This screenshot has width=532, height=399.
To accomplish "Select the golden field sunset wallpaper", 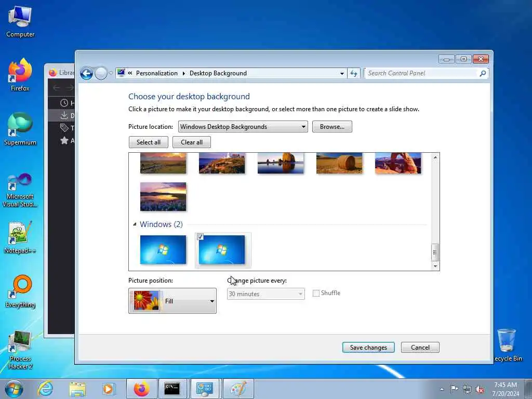I will (163, 163).
